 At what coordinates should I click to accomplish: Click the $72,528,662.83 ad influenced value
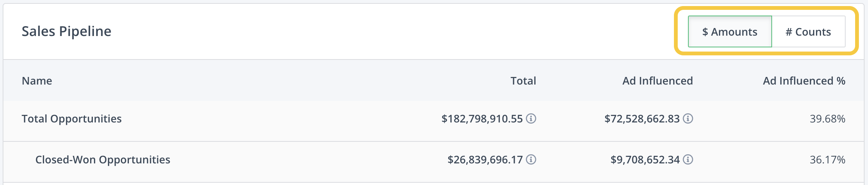point(642,119)
